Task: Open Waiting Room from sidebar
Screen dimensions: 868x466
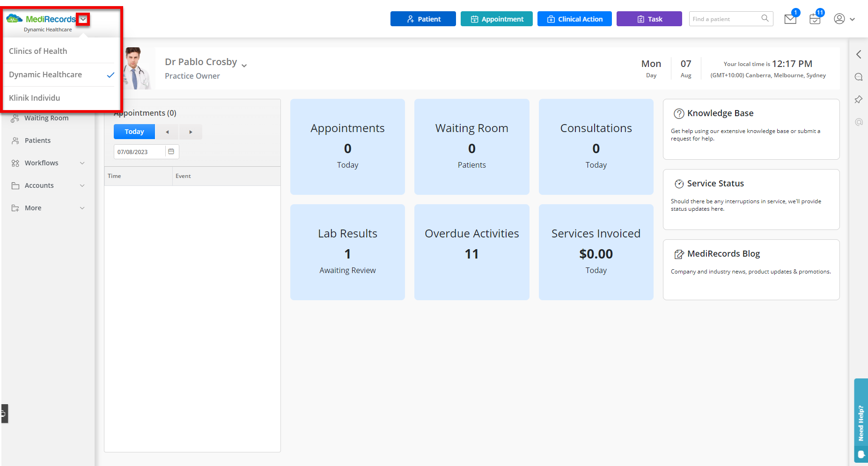Action: pyautogui.click(x=47, y=118)
